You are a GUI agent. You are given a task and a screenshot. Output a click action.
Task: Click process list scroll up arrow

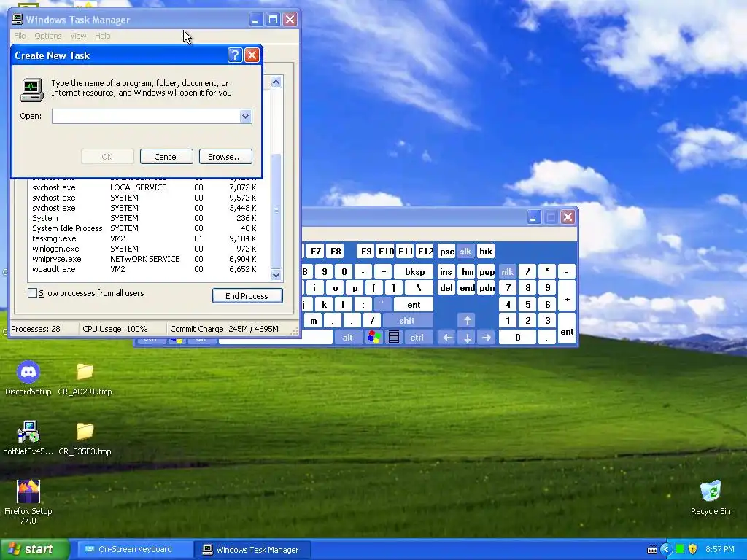[276, 82]
